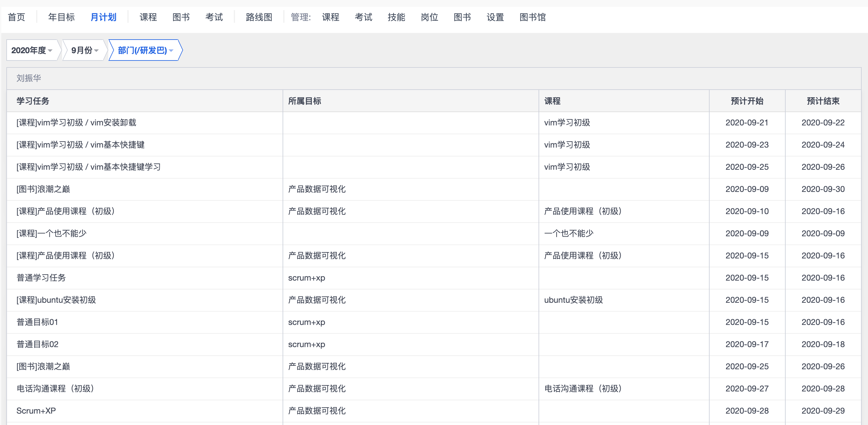Select the Scrum+XP task
This screenshot has height=425, width=868.
(36, 411)
